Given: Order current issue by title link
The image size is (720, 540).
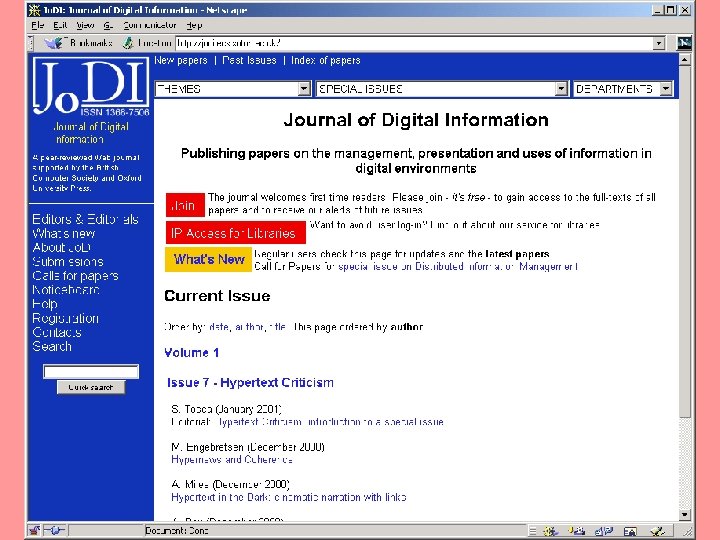Looking at the screenshot, I should [x=277, y=327].
